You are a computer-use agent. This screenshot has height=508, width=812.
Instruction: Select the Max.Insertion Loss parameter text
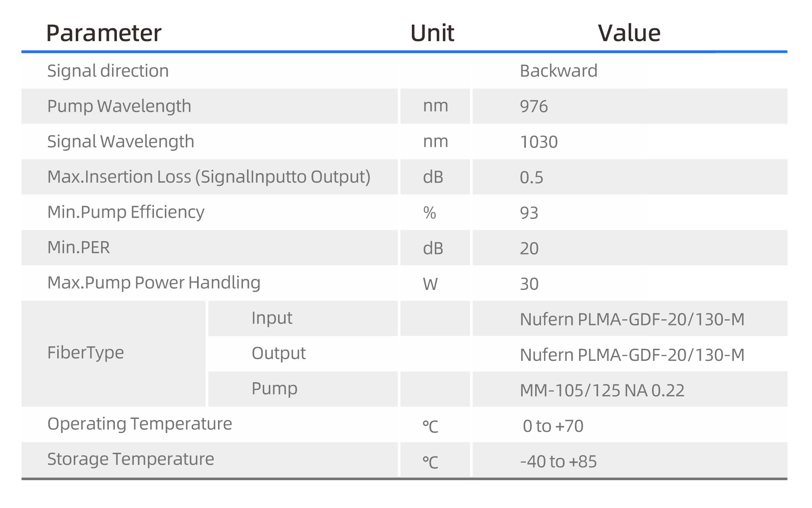(209, 177)
